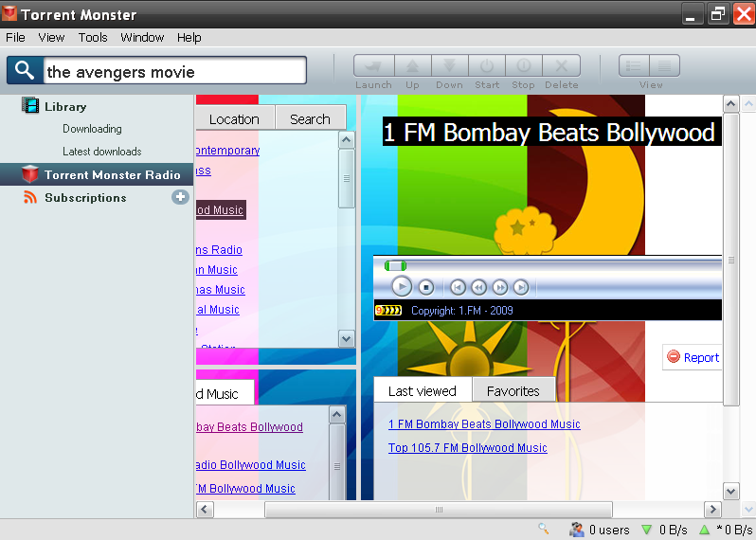Click the Subscriptions RSS icon
This screenshot has width=756, height=540.
click(x=30, y=197)
